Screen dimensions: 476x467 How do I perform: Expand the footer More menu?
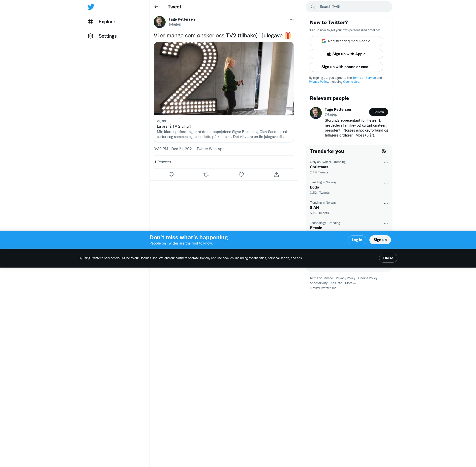coord(350,283)
